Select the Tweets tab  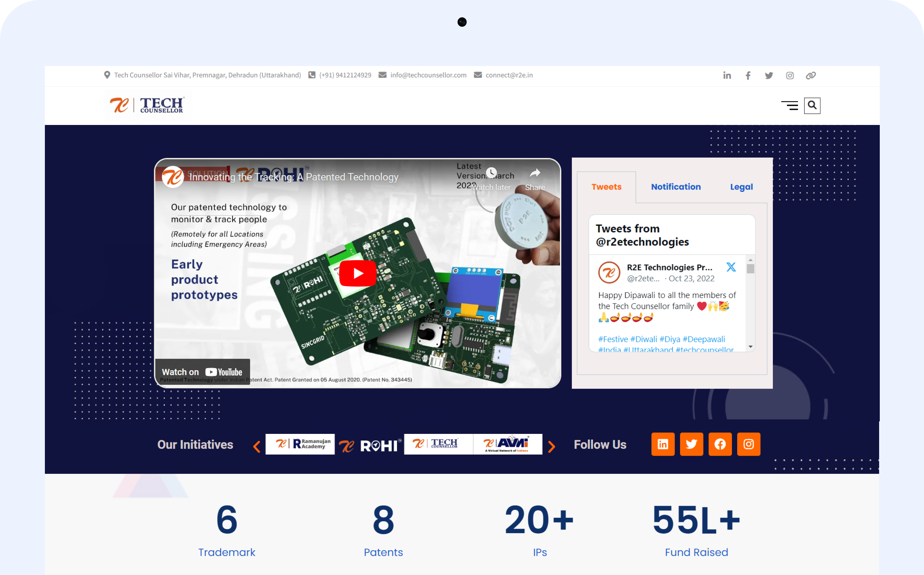click(606, 187)
